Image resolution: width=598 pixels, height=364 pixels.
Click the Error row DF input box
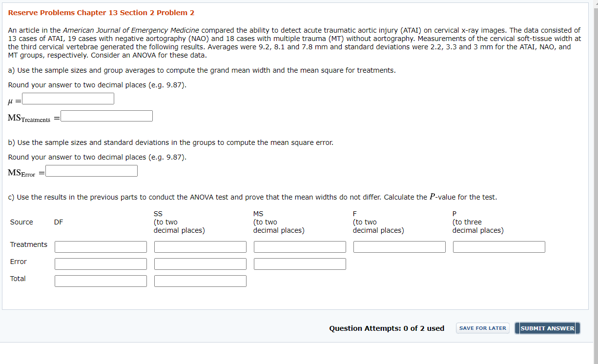pyautogui.click(x=101, y=263)
